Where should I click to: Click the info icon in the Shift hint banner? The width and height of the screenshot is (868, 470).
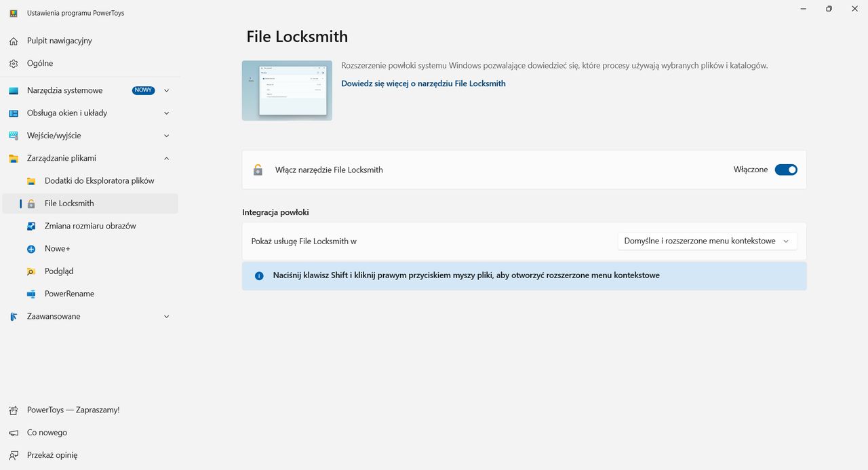click(259, 276)
